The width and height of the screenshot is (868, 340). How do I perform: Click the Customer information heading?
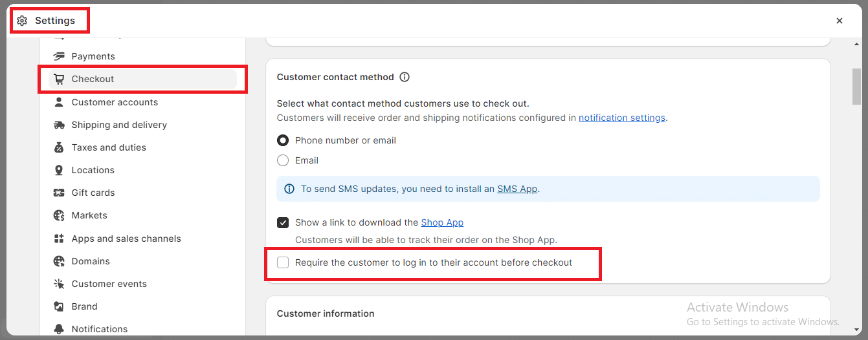pyautogui.click(x=326, y=313)
